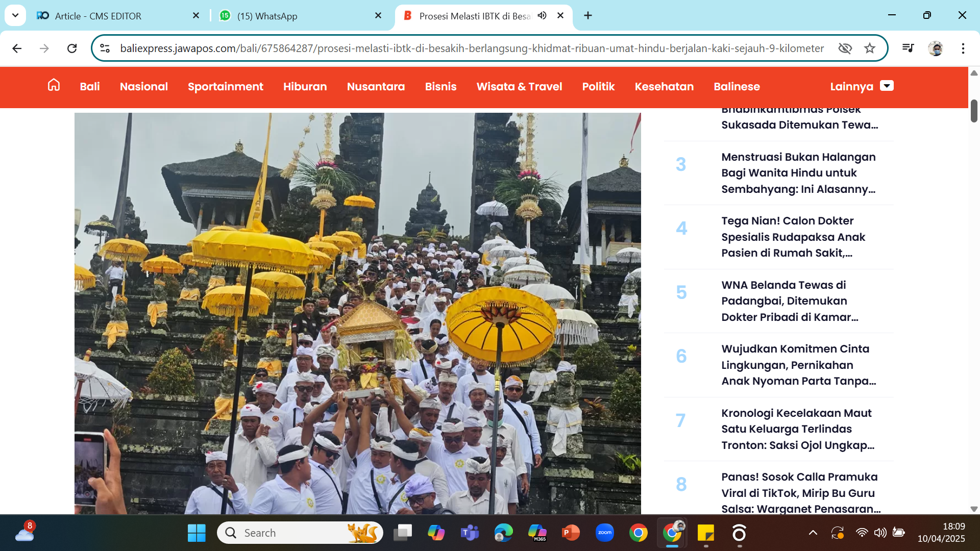Read Bhabinkamtibmas Polsek Sukasada article
Viewport: 980px width, 551px height.
coord(800,119)
